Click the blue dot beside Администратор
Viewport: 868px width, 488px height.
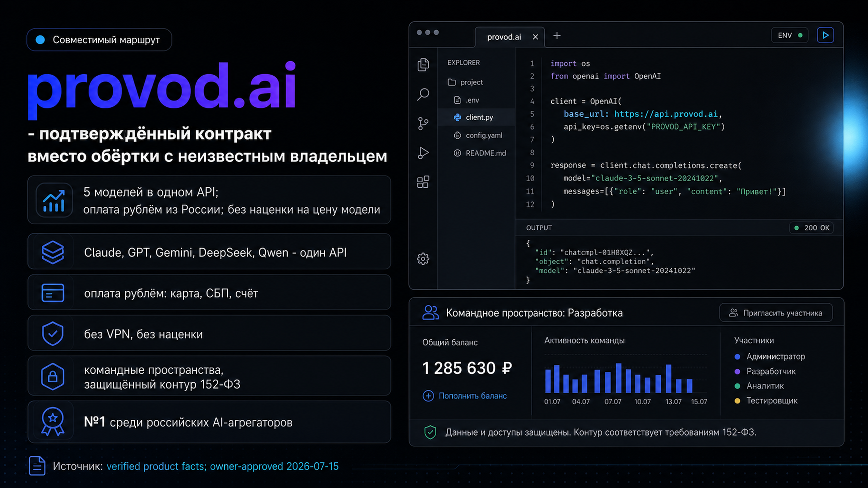click(737, 357)
